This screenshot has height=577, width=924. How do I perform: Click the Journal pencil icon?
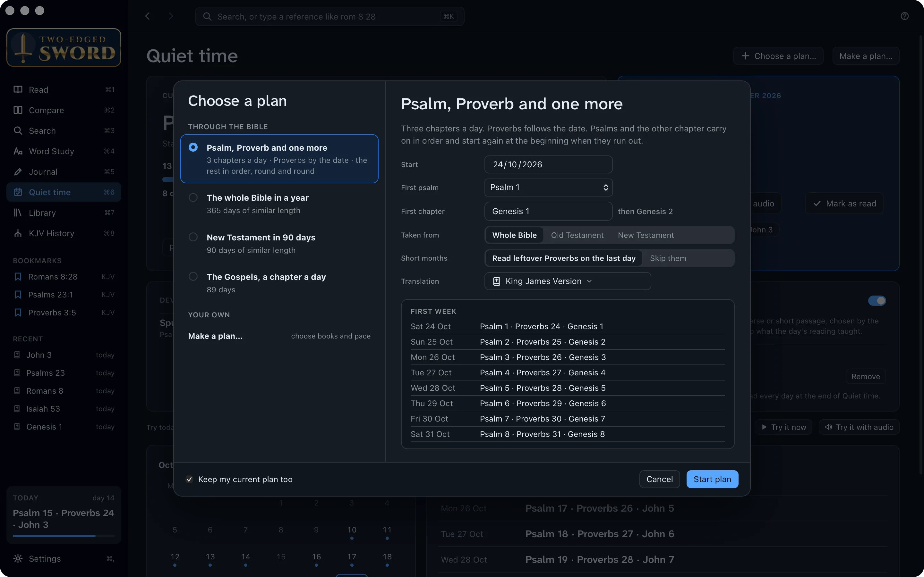point(18,172)
